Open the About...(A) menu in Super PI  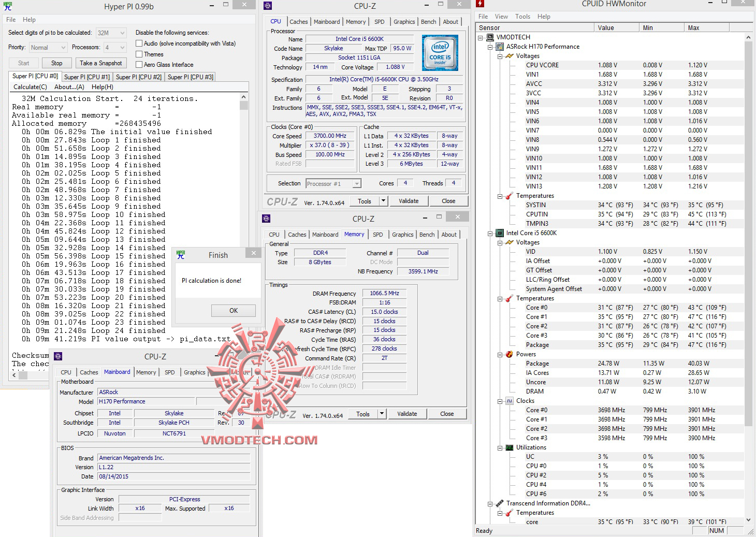[x=69, y=87]
